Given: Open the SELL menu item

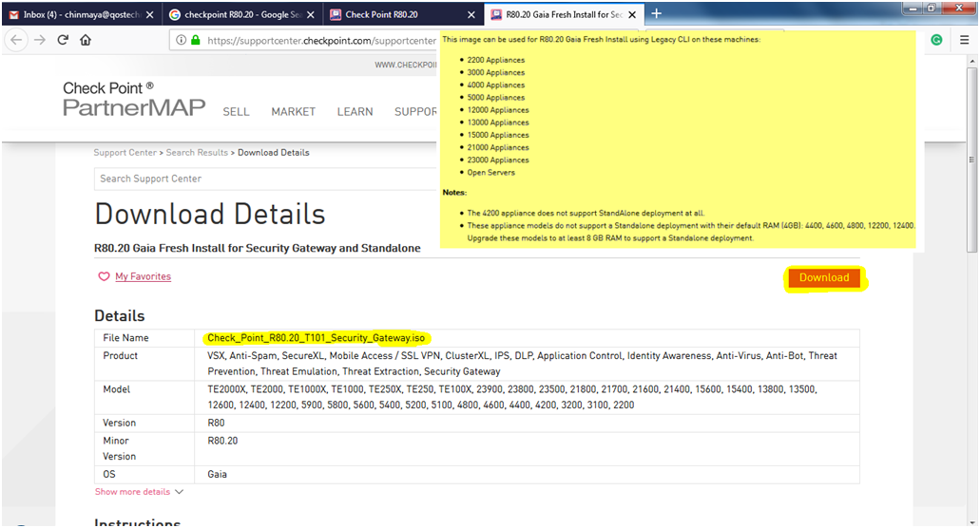Looking at the screenshot, I should click(x=237, y=112).
